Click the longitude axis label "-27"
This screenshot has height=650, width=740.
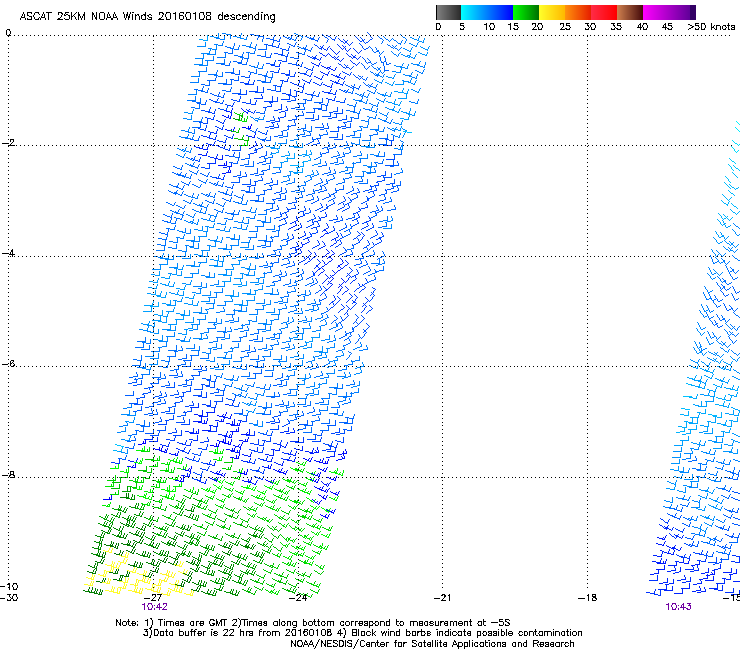click(x=153, y=598)
